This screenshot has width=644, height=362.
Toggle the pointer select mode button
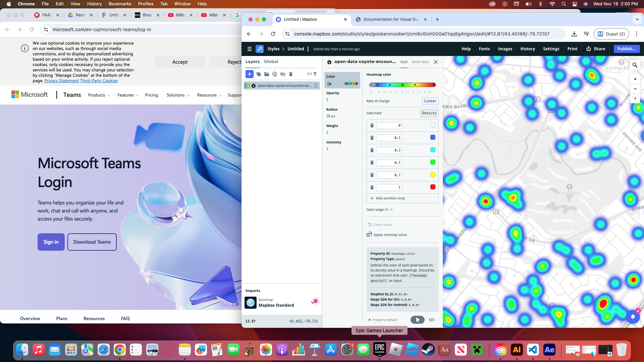417,320
